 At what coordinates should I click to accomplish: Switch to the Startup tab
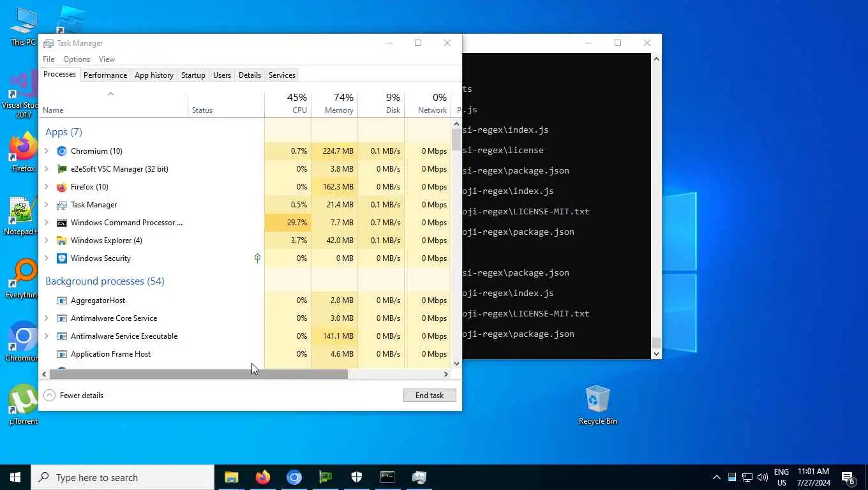193,75
